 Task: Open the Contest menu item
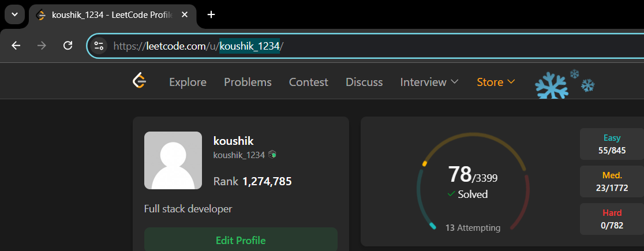click(309, 82)
